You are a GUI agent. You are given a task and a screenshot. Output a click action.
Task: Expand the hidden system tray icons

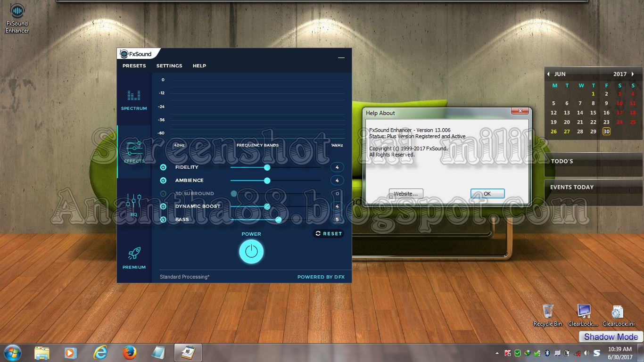[497, 353]
